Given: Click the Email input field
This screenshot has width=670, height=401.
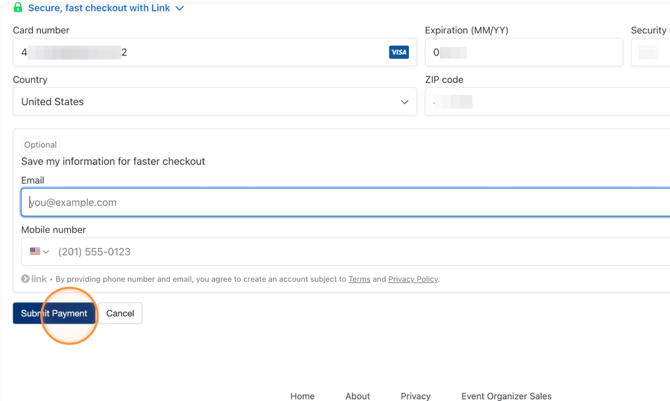Looking at the screenshot, I should tap(345, 202).
